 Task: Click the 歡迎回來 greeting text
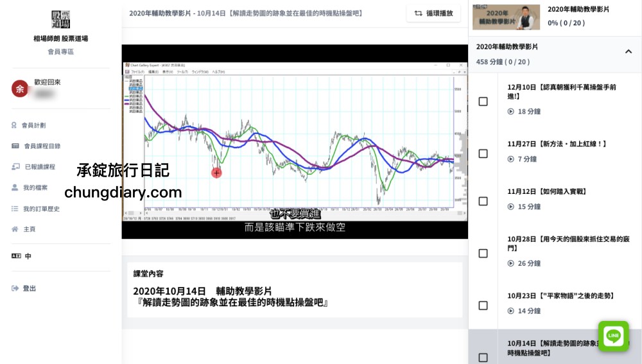[48, 82]
